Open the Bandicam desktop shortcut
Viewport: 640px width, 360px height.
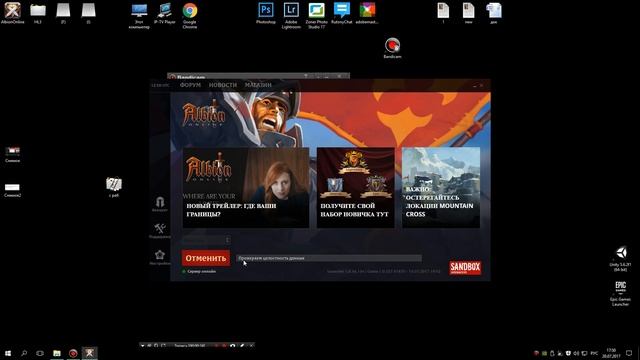tap(392, 48)
